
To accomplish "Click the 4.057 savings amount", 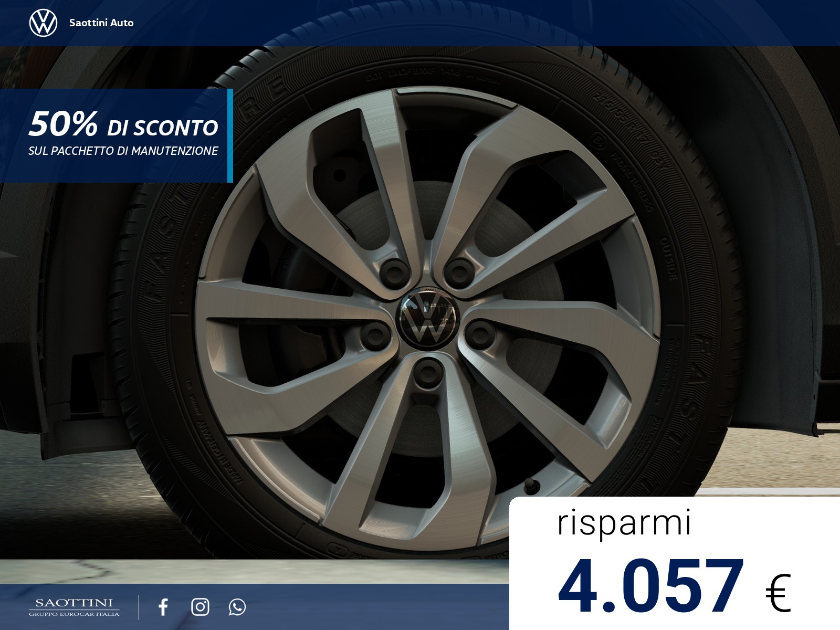I will [651, 586].
